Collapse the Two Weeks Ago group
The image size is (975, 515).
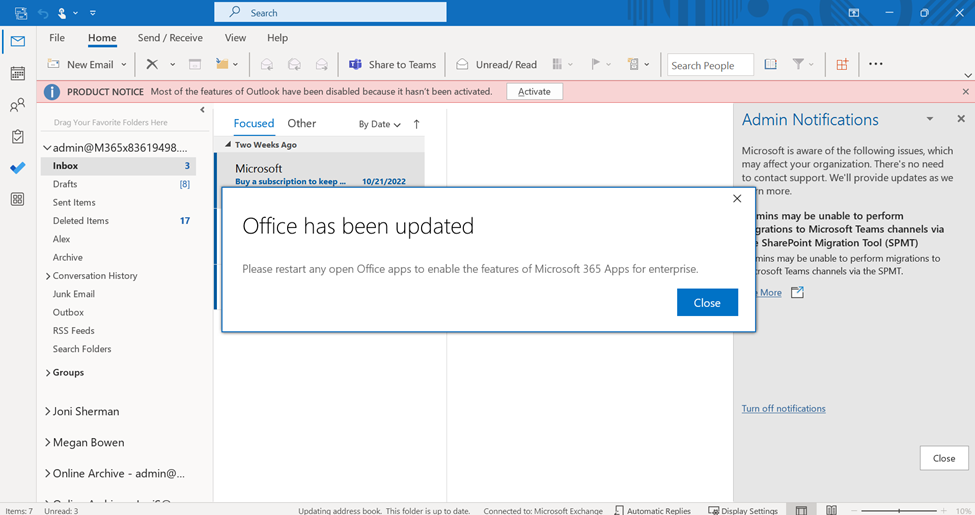(x=228, y=144)
